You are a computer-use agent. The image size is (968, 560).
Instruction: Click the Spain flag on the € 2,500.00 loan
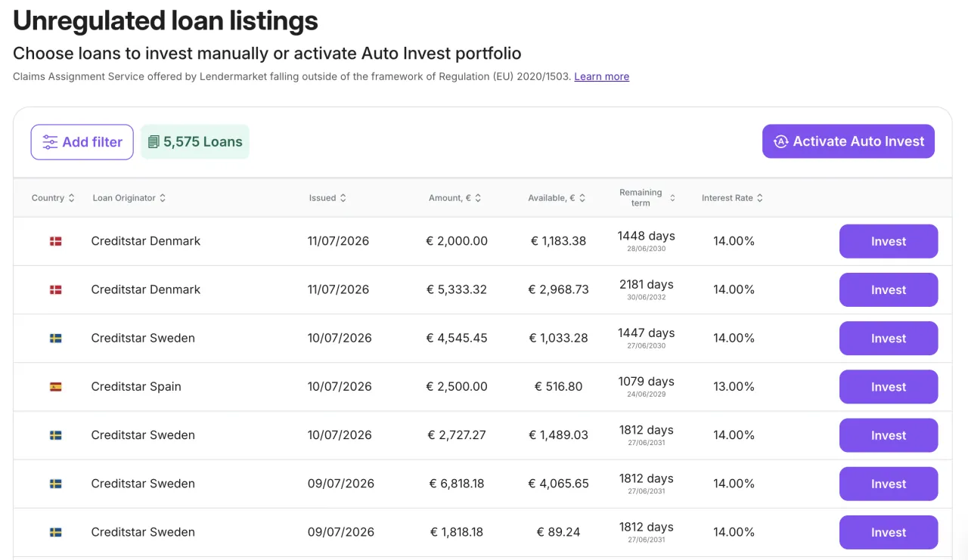pyautogui.click(x=56, y=386)
